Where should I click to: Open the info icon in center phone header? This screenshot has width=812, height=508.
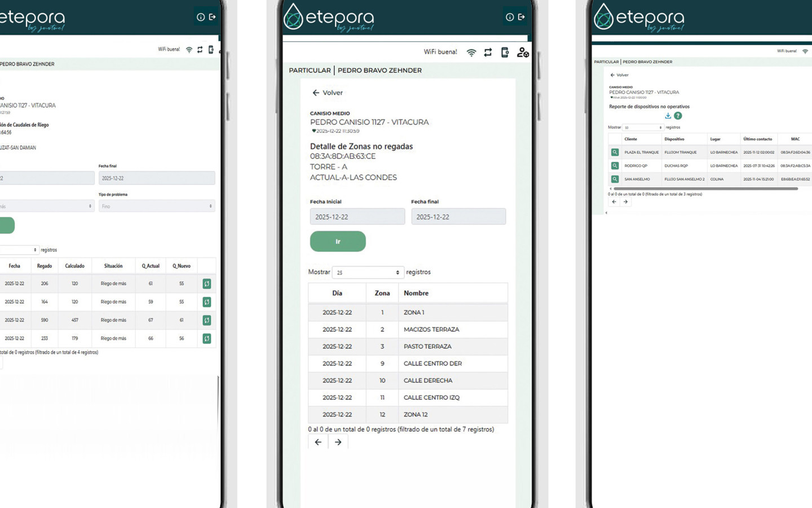[510, 17]
